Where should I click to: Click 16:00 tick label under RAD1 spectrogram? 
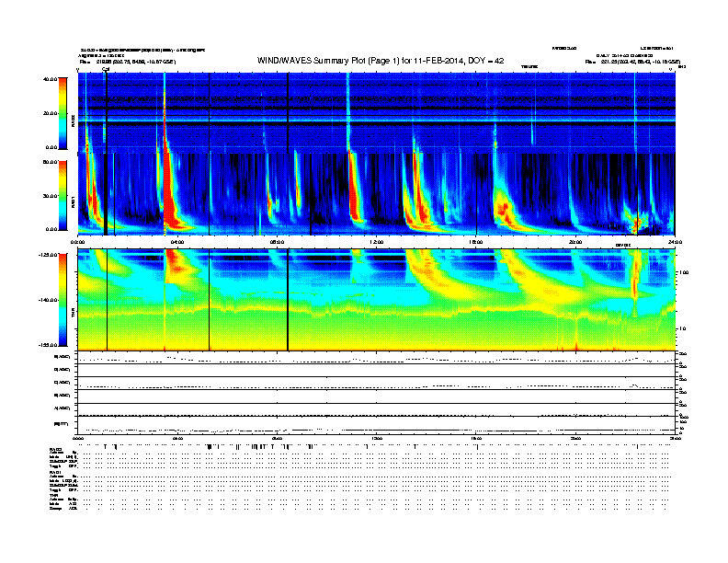click(x=476, y=242)
